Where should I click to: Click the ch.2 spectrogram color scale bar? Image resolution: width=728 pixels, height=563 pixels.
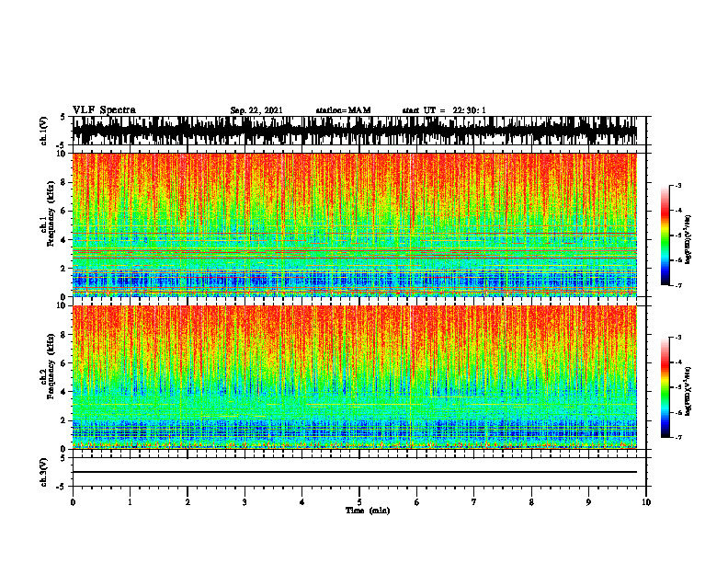tap(665, 387)
